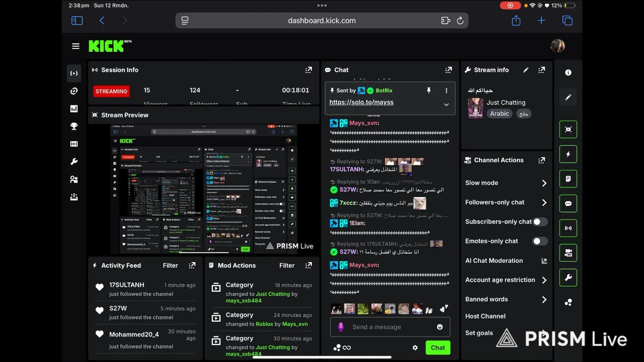Image resolution: width=644 pixels, height=362 pixels.
Task: Open the video clips icon in left sidebar
Action: (74, 144)
